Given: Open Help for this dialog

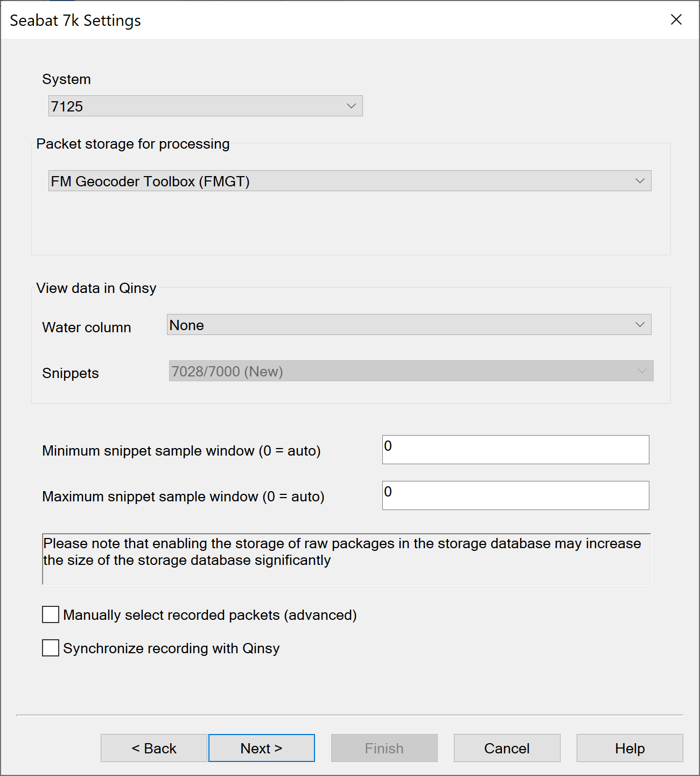Looking at the screenshot, I should (x=629, y=748).
